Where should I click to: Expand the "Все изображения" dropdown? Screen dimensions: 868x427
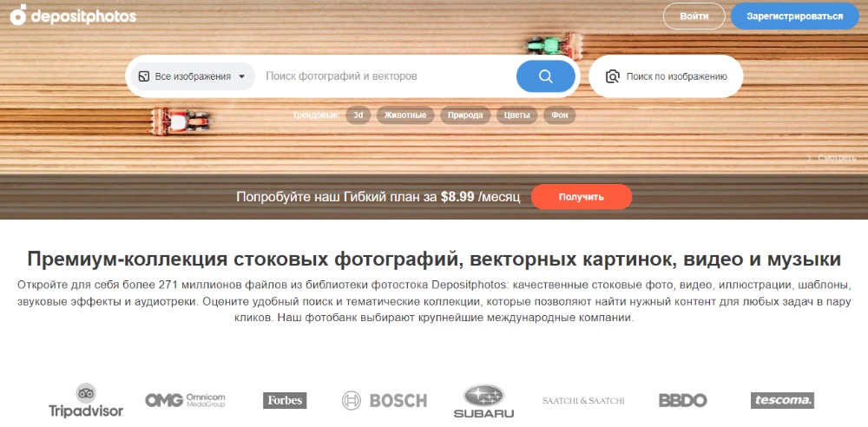pos(193,76)
